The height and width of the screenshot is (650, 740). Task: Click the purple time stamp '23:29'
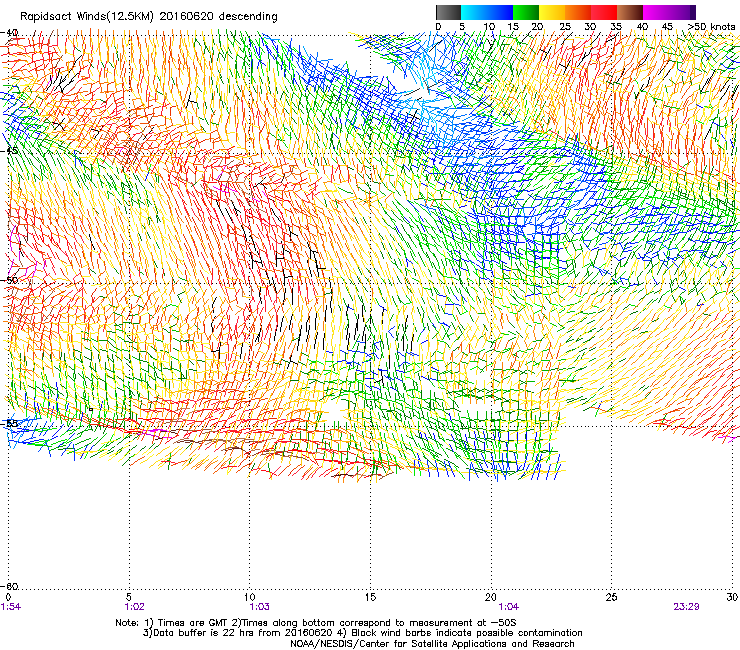coord(687,607)
